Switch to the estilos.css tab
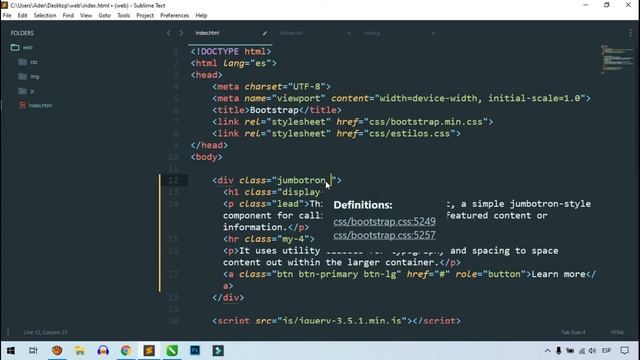This screenshot has width=640, height=360. [x=291, y=33]
